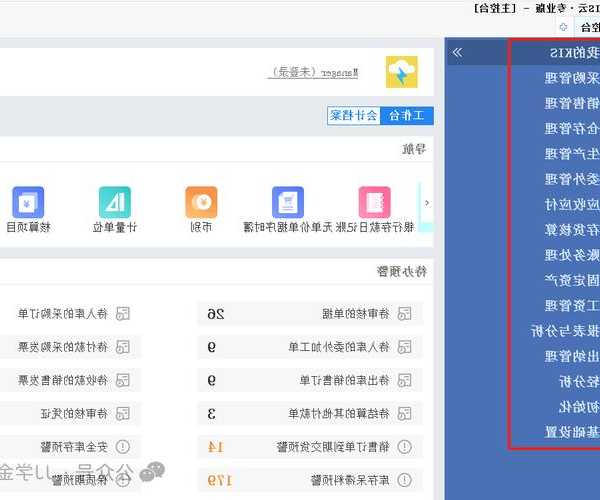Screen dimensions: 600x500
Task: Open the 待结算的其他付款单 to-do item
Action: click(340, 413)
